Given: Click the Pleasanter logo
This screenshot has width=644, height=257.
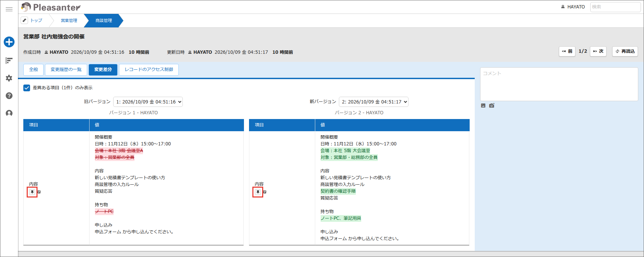Looking at the screenshot, I should tap(51, 7).
